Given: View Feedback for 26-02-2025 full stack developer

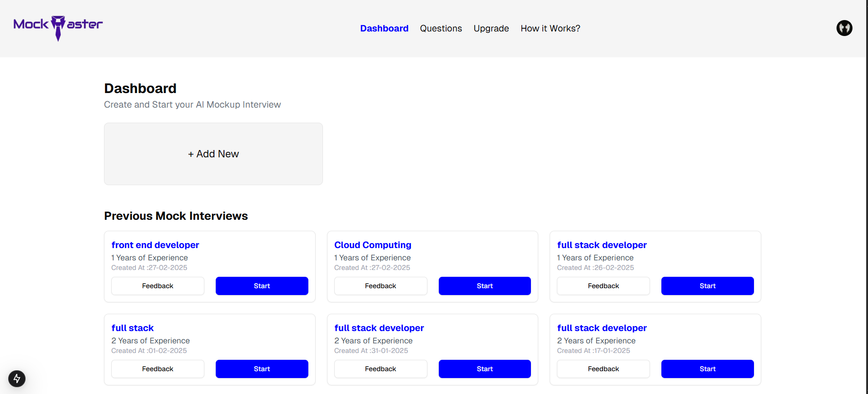Looking at the screenshot, I should [603, 286].
